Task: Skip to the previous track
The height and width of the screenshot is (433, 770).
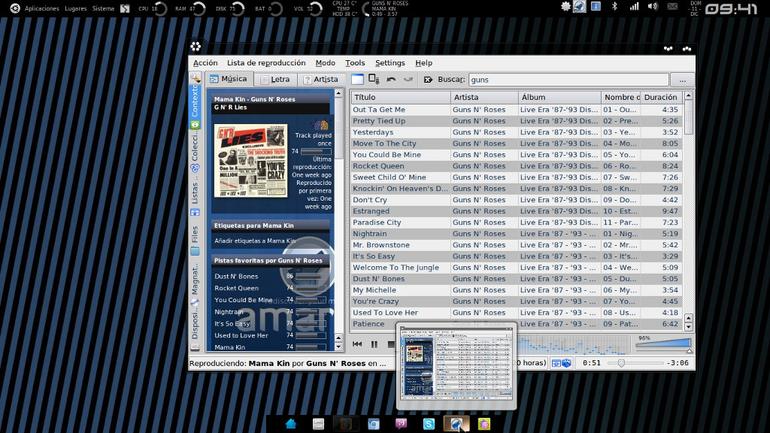Action: click(x=357, y=344)
